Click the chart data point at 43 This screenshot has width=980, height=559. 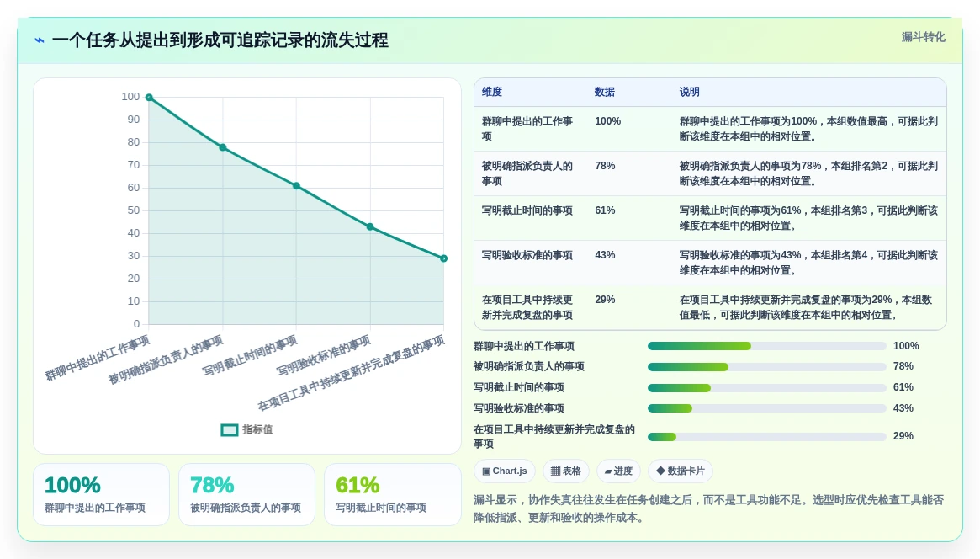click(370, 227)
